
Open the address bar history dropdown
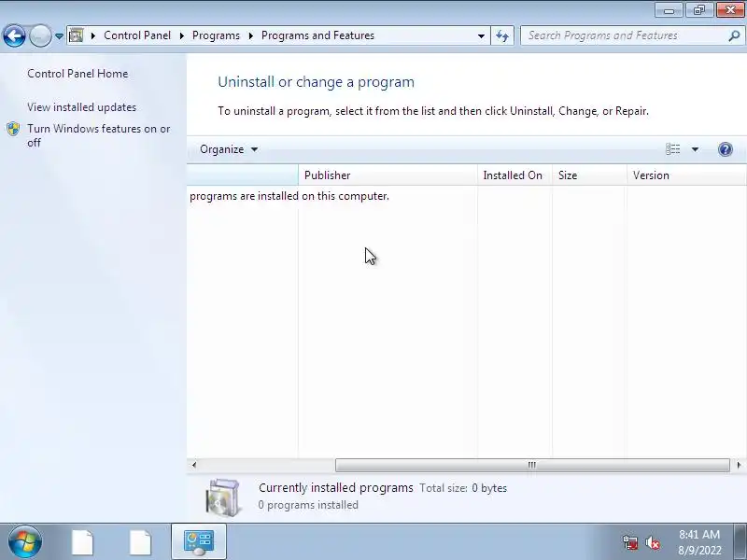coord(481,35)
